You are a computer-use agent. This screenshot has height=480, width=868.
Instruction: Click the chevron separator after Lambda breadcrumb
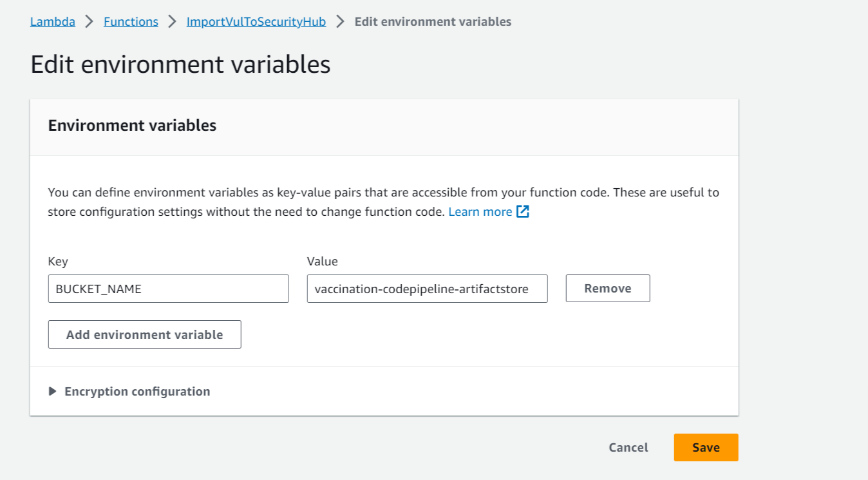point(90,22)
